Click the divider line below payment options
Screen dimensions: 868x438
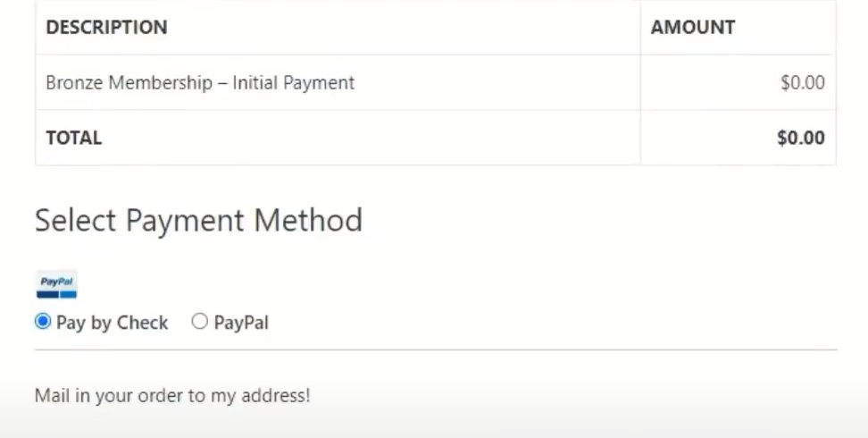(436, 350)
